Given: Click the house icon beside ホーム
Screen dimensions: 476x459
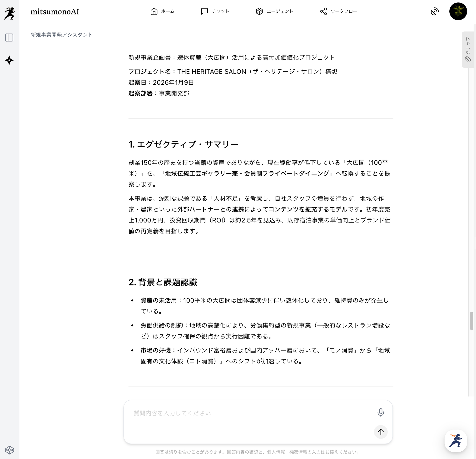Looking at the screenshot, I should (154, 11).
